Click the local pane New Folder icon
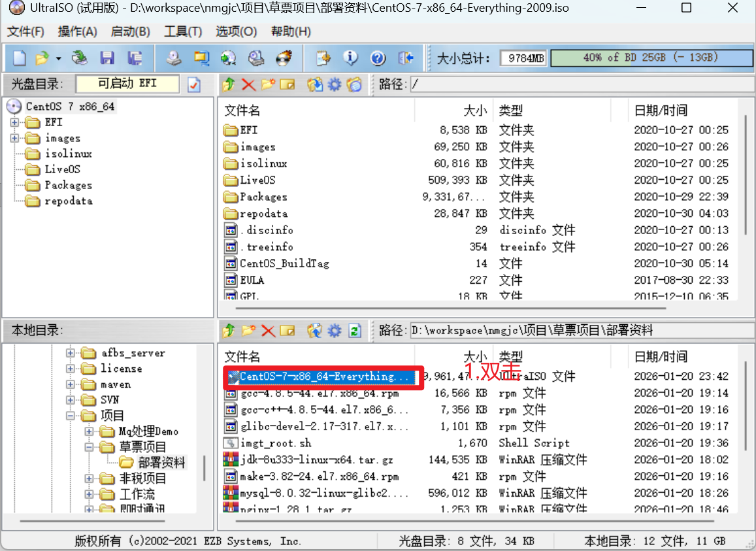The width and height of the screenshot is (756, 551). tap(249, 331)
